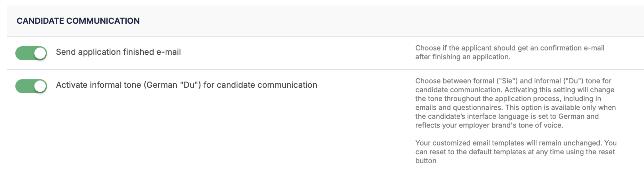This screenshot has height=186, width=644.
Task: Click the customized email templates note paragraph
Action: 516,152
